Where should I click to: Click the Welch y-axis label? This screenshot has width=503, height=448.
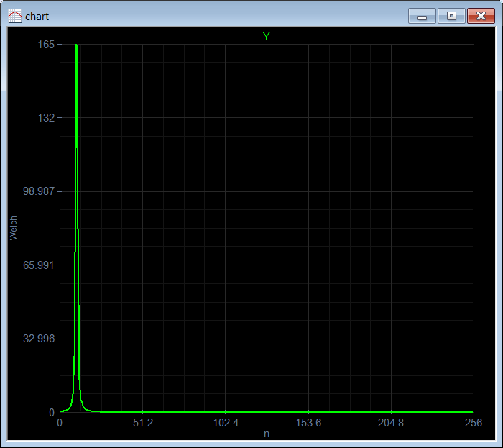[x=14, y=228]
